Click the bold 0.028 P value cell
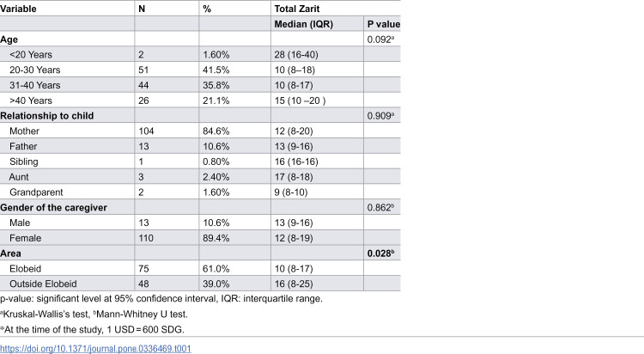This screenshot has width=644, height=354. point(380,253)
